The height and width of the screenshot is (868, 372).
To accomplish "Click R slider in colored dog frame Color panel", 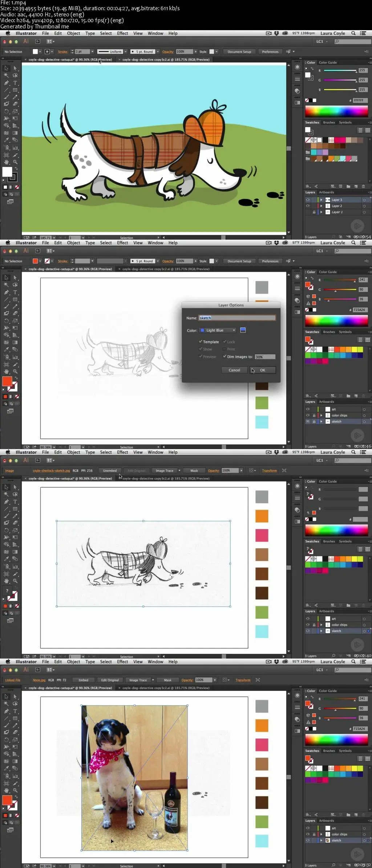I will 340,71.
